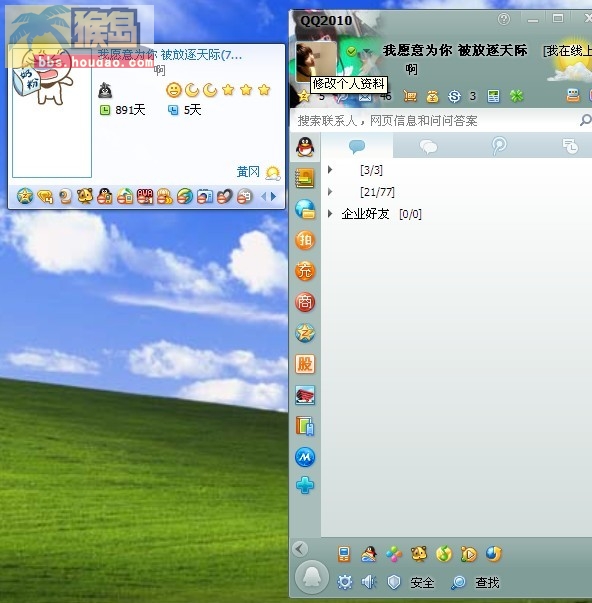Click the QQ Pet icon in info card
The width and height of the screenshot is (592, 603).
tap(85, 196)
